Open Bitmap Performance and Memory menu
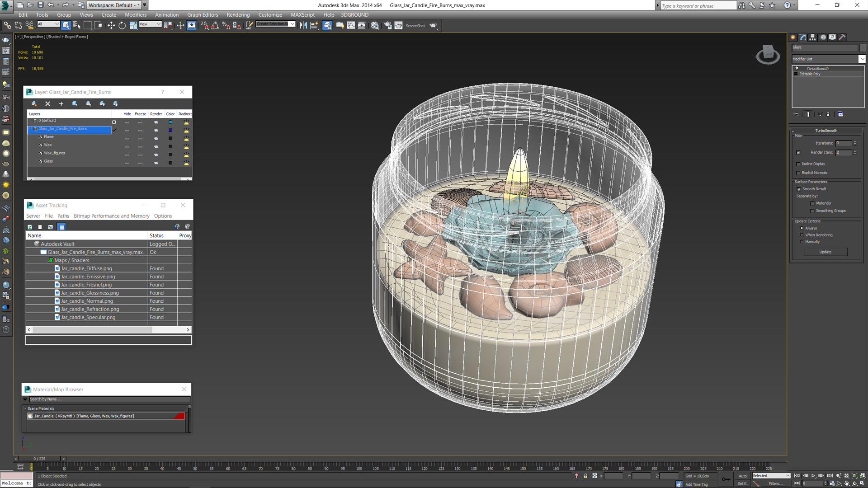 111,216
